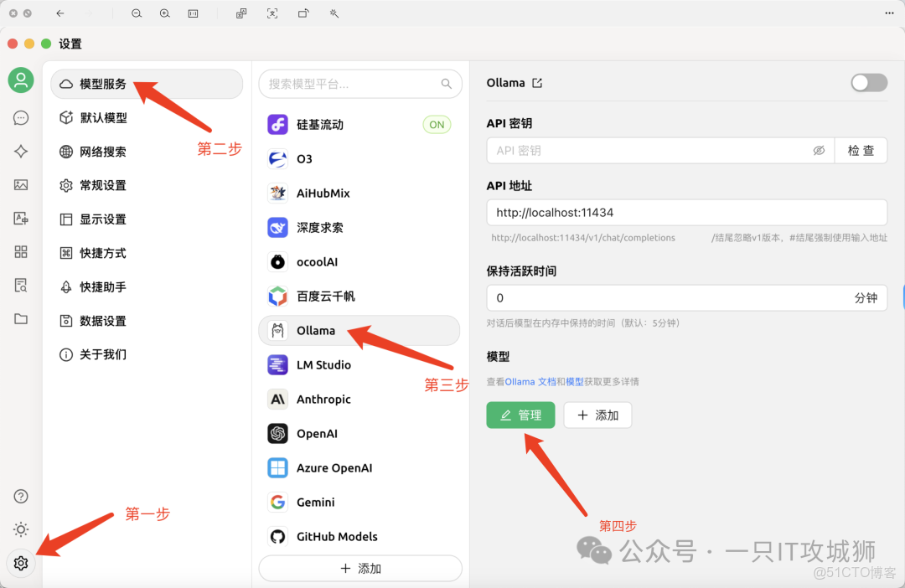Toggle the theme using the sun icon
The image size is (905, 588).
(21, 529)
